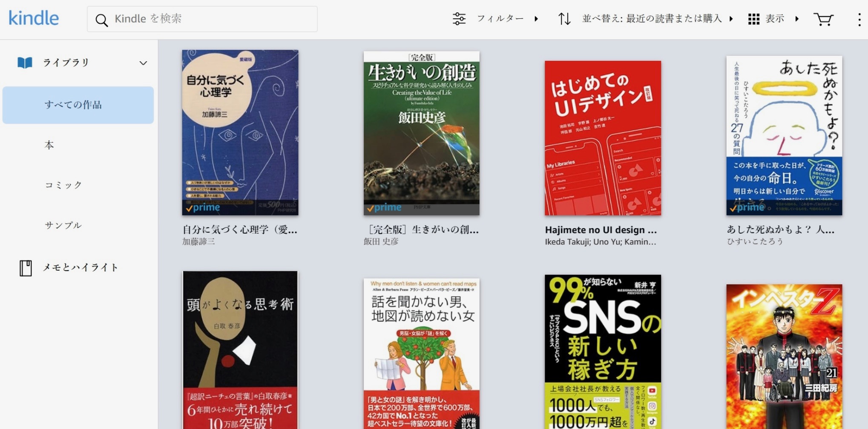Focus the Kindle を検索 search field
Screen dimensions: 868x429
pos(209,19)
